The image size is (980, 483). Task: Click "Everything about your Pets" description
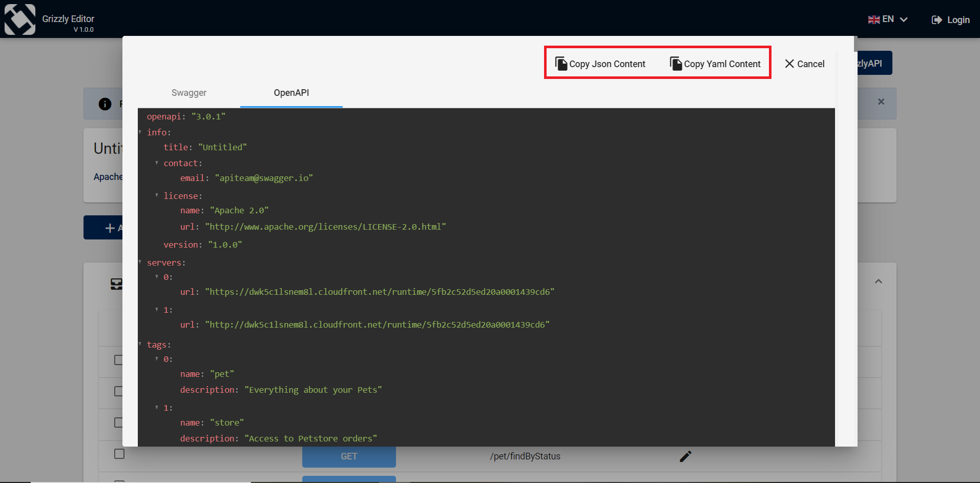point(313,390)
